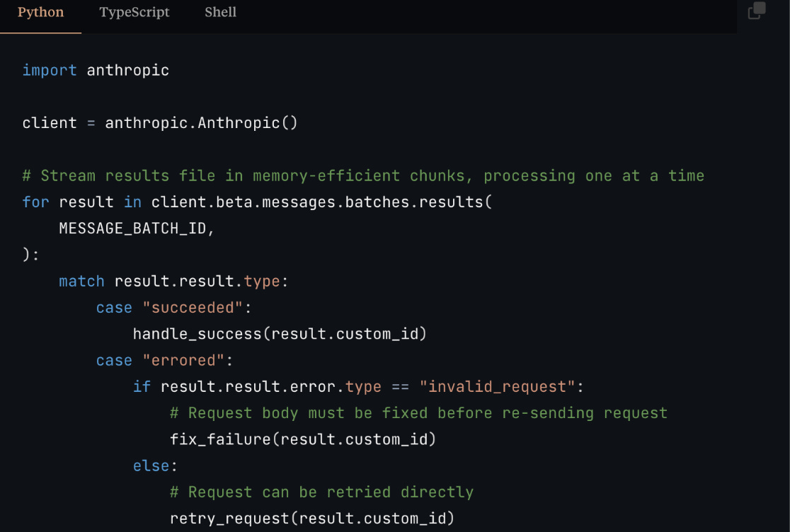This screenshot has width=790, height=532.
Task: Click the "import anthropic" line
Action: point(96,71)
